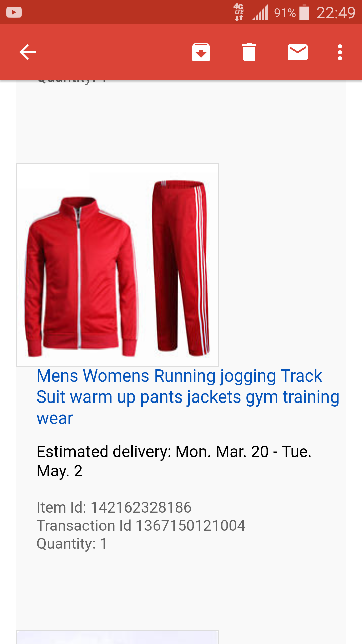Screen dimensions: 362x644
Task: Tap the 4G LTE network indicator
Action: click(x=239, y=12)
